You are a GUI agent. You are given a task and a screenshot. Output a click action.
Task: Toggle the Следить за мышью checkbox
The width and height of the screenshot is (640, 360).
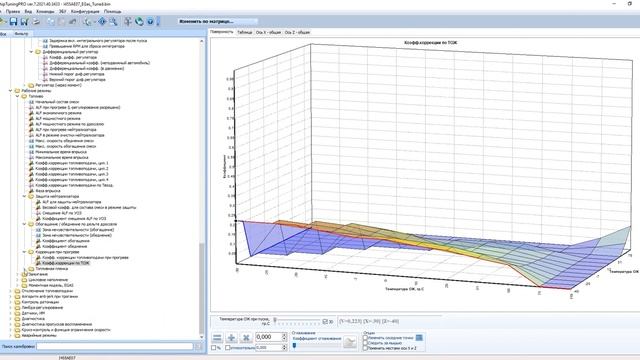coord(365,343)
